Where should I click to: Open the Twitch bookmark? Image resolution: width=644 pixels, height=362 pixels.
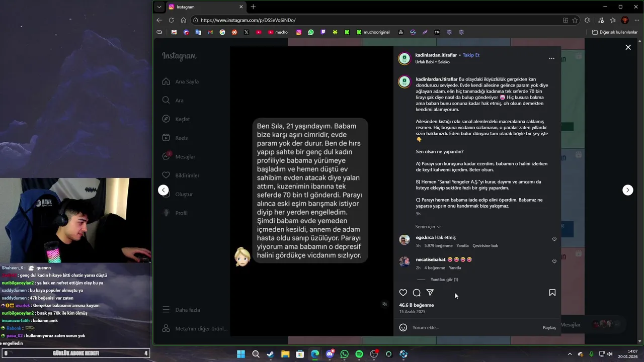[x=323, y=32]
